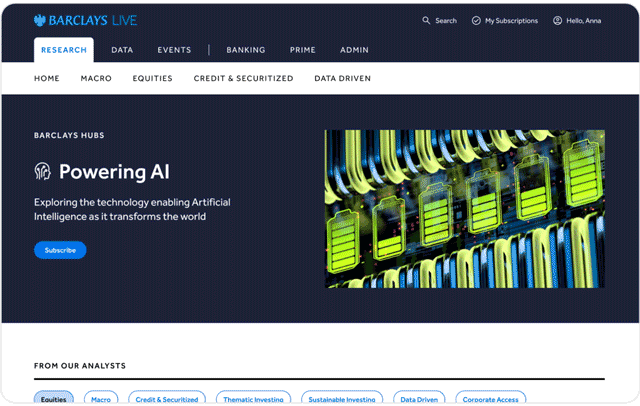Open Credit & Securitized menu item
The height and width of the screenshot is (406, 640).
[243, 78]
